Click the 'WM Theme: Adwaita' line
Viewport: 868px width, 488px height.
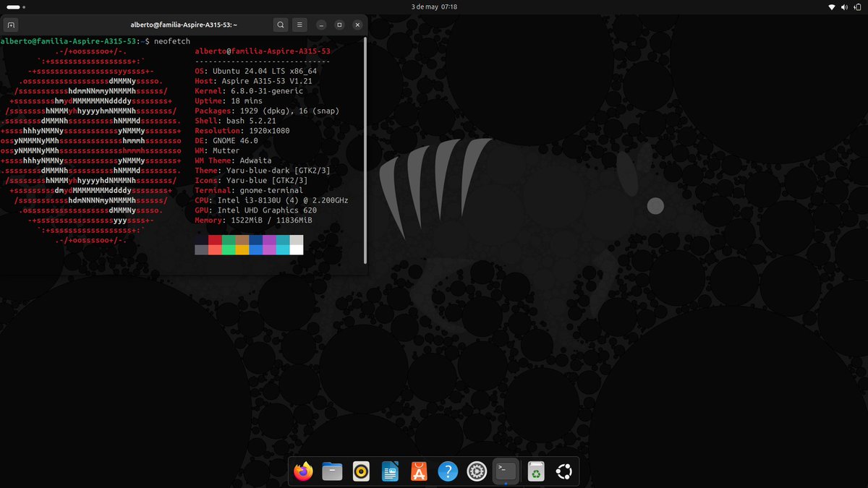tap(233, 160)
